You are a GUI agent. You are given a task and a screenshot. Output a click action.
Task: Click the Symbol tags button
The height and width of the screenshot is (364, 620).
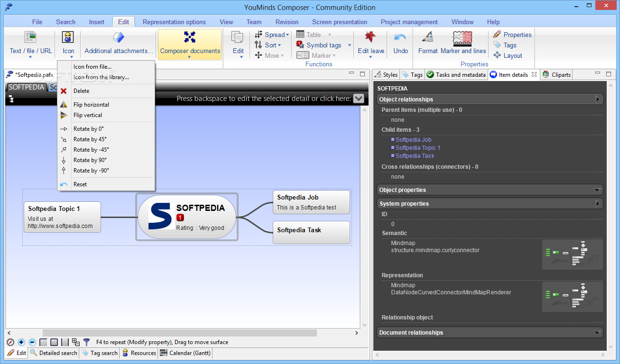point(319,45)
